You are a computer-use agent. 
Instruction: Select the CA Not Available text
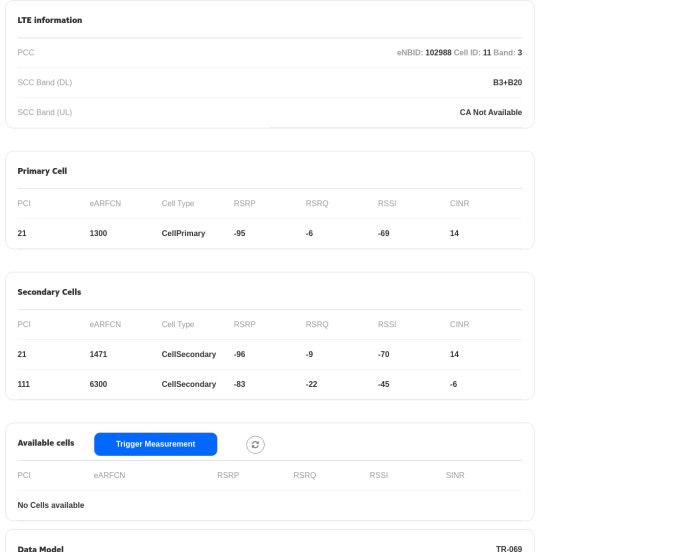490,112
